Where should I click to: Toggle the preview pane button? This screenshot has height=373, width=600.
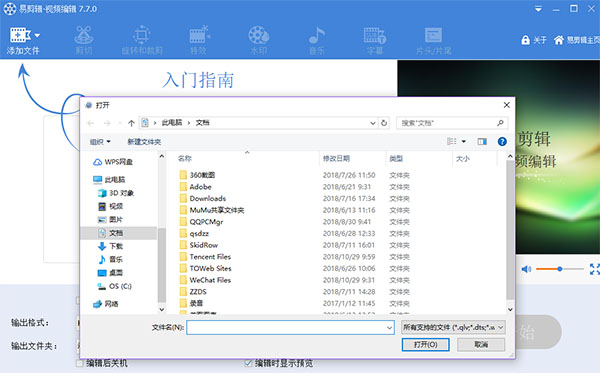(x=482, y=142)
